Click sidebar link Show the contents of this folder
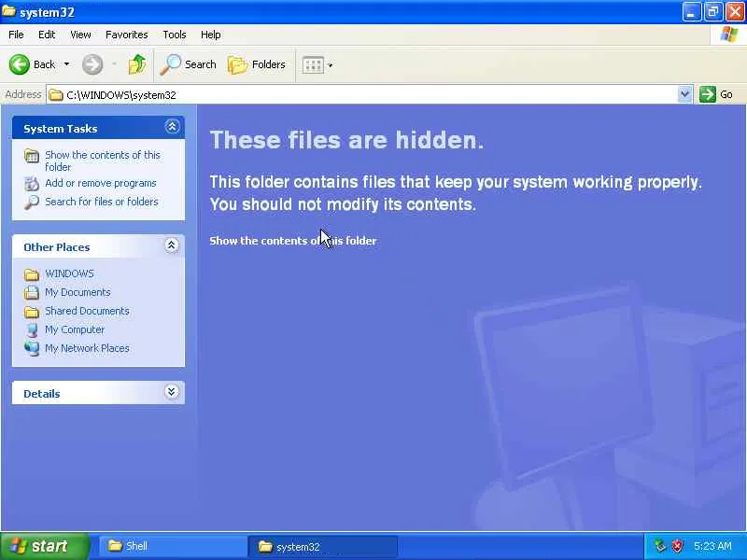 tap(103, 161)
